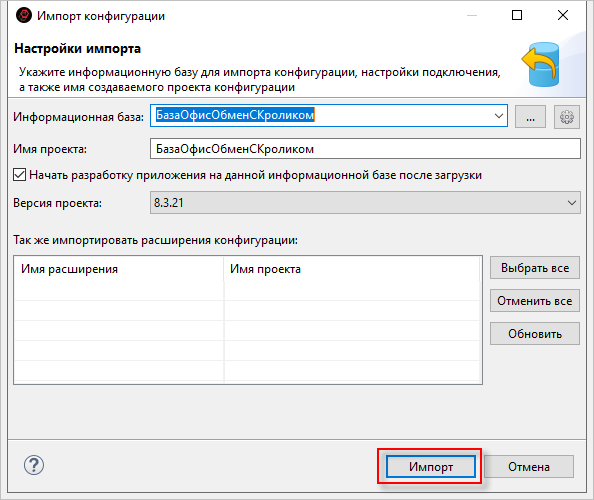Open the Версия проекта 8.3.21 dropdown
This screenshot has width=594, height=500.
pos(365,203)
